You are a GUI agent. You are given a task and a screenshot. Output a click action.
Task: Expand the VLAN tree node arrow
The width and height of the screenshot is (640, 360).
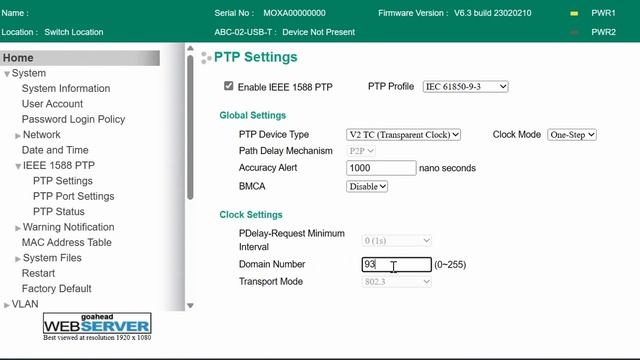click(7, 305)
